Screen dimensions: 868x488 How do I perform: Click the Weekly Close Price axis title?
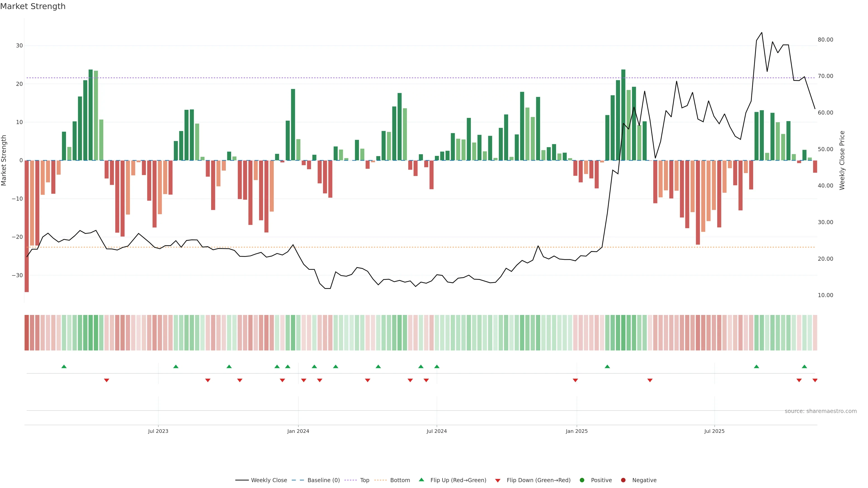(842, 160)
